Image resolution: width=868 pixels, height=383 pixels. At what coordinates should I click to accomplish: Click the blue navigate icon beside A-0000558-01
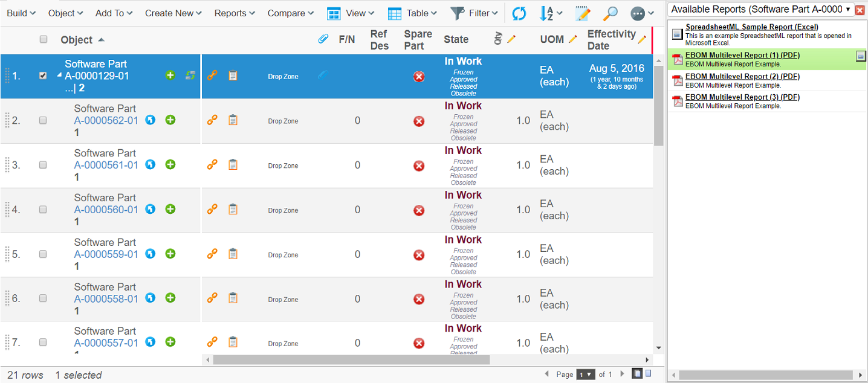coord(151,298)
